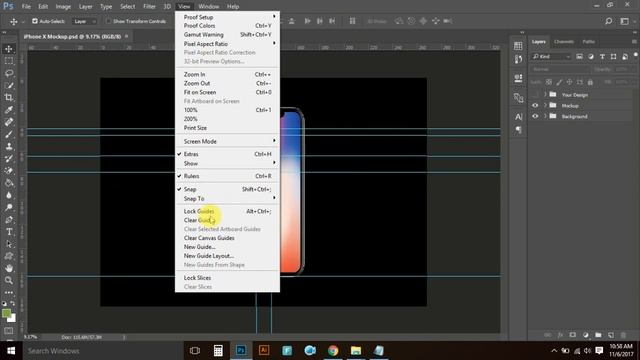
Task: Select the Dodge tool
Action: click(9, 207)
